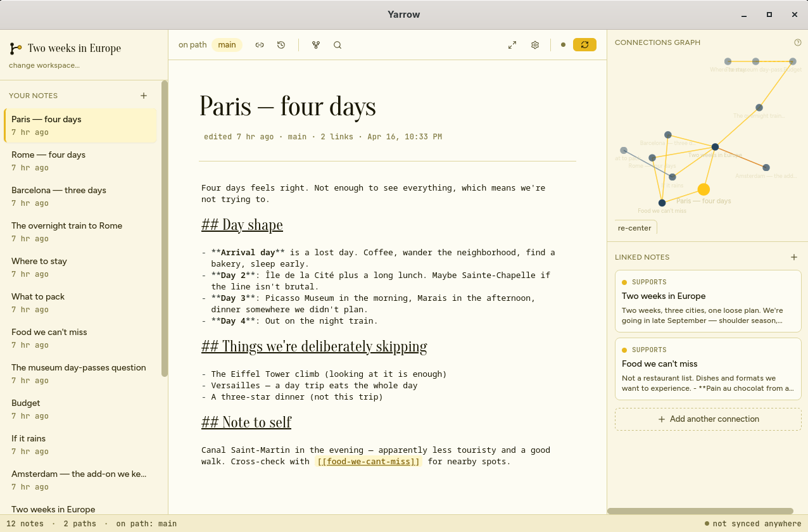Open the branching view icon in toolbar

315,44
